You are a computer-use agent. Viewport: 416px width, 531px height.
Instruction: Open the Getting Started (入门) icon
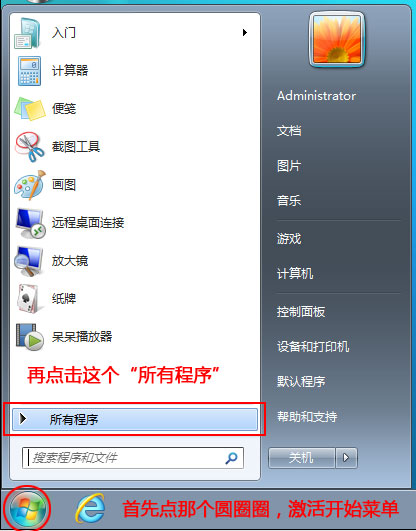(28, 33)
